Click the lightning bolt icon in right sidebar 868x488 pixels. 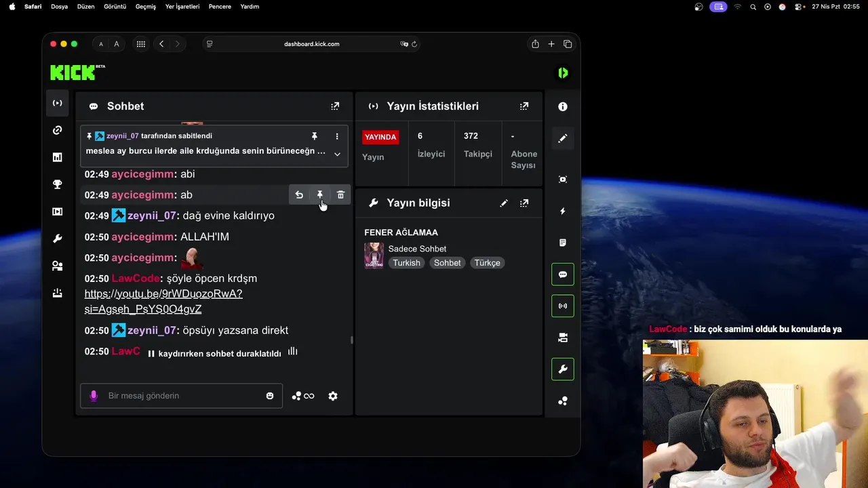click(x=563, y=211)
